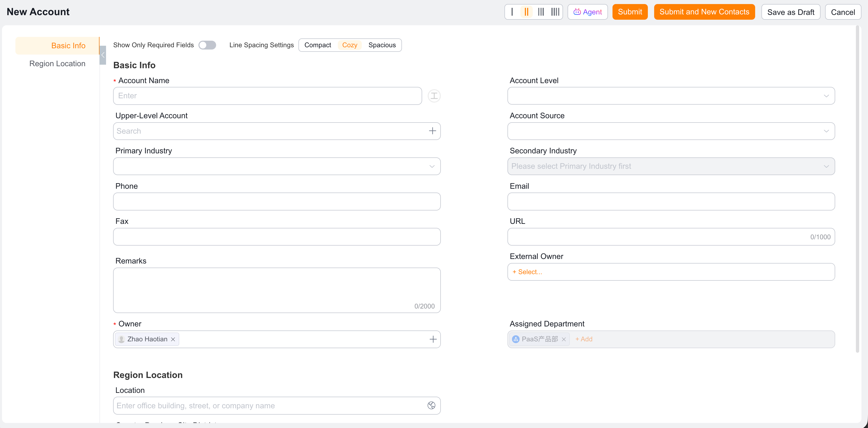The height and width of the screenshot is (428, 868).
Task: Click the map globe icon in Location
Action: click(x=431, y=406)
